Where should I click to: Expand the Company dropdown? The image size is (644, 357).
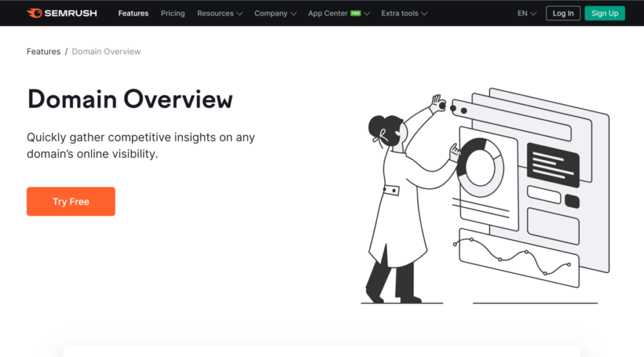pos(275,13)
